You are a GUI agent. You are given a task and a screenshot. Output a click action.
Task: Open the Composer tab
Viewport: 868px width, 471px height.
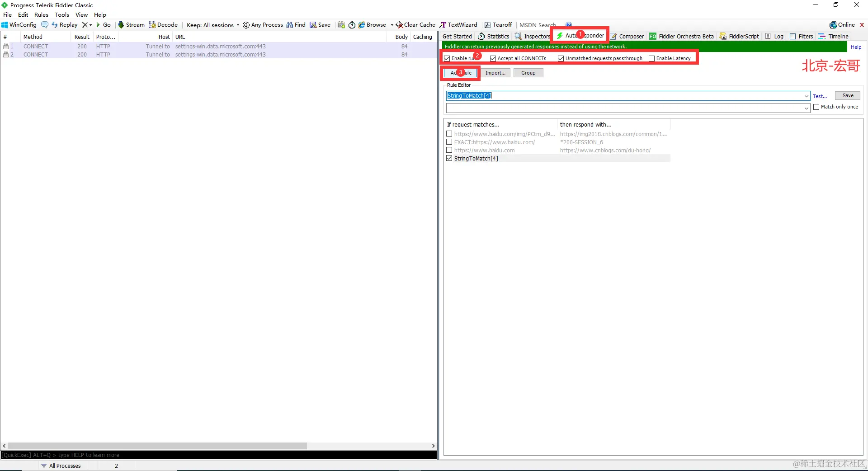coord(627,36)
